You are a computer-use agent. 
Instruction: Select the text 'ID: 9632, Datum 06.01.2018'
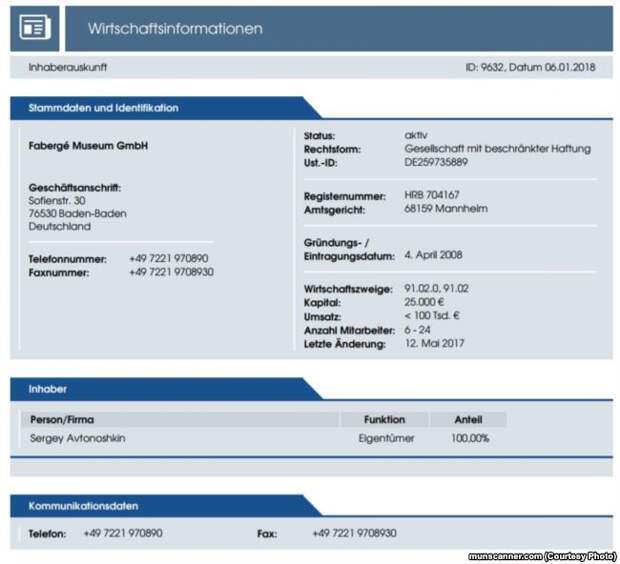point(530,67)
